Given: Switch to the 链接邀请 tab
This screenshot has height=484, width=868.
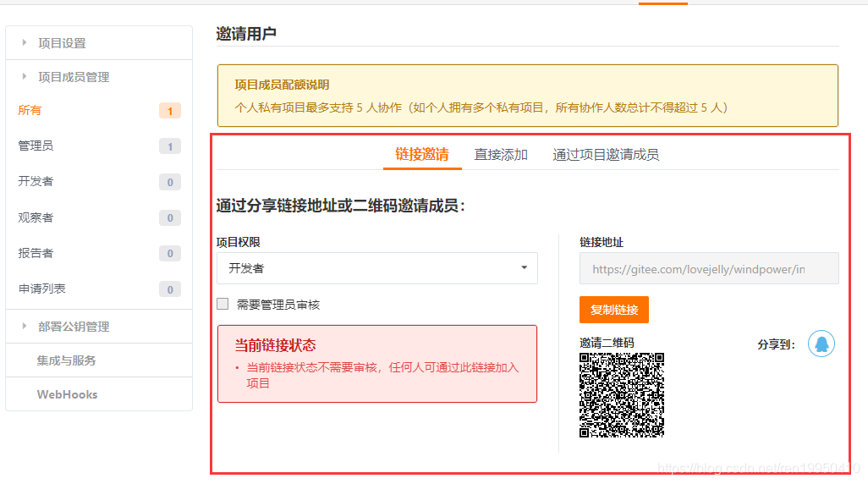Looking at the screenshot, I should point(422,155).
